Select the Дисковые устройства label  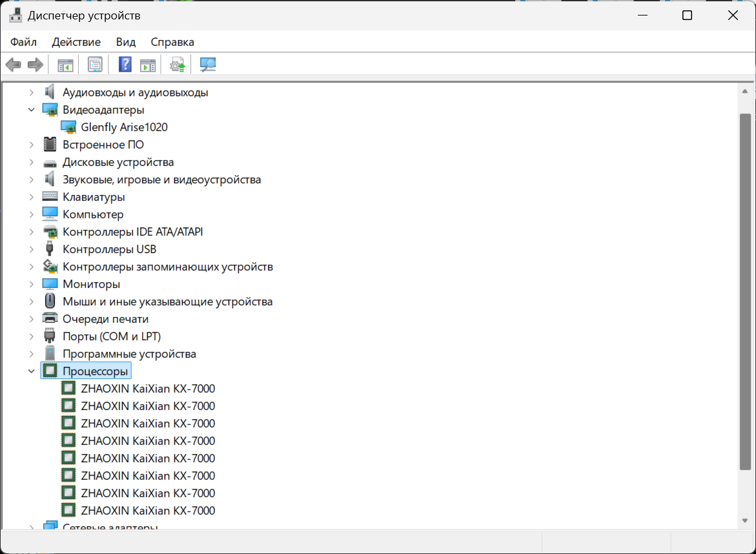118,163
